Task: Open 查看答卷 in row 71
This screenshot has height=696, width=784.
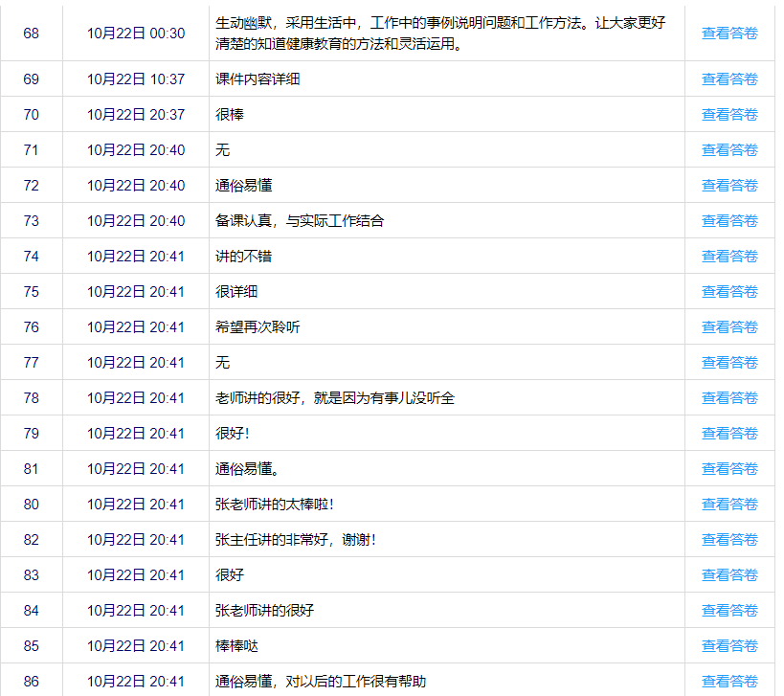Action: coord(729,150)
